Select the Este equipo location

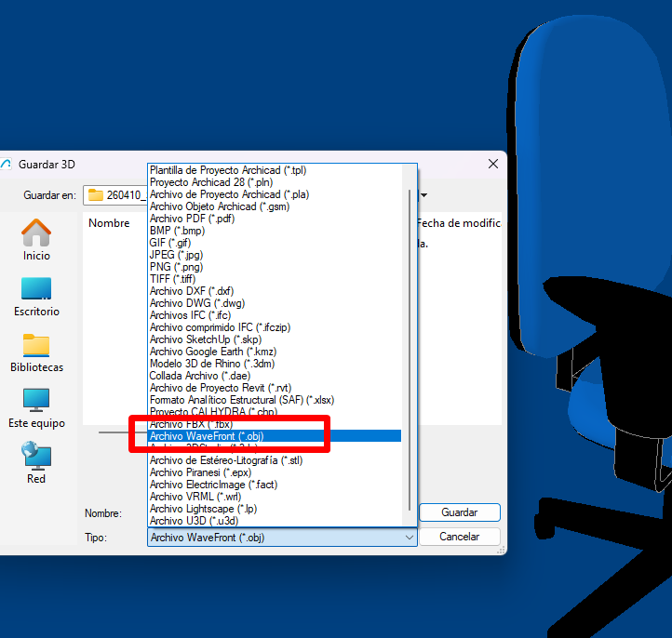36,408
